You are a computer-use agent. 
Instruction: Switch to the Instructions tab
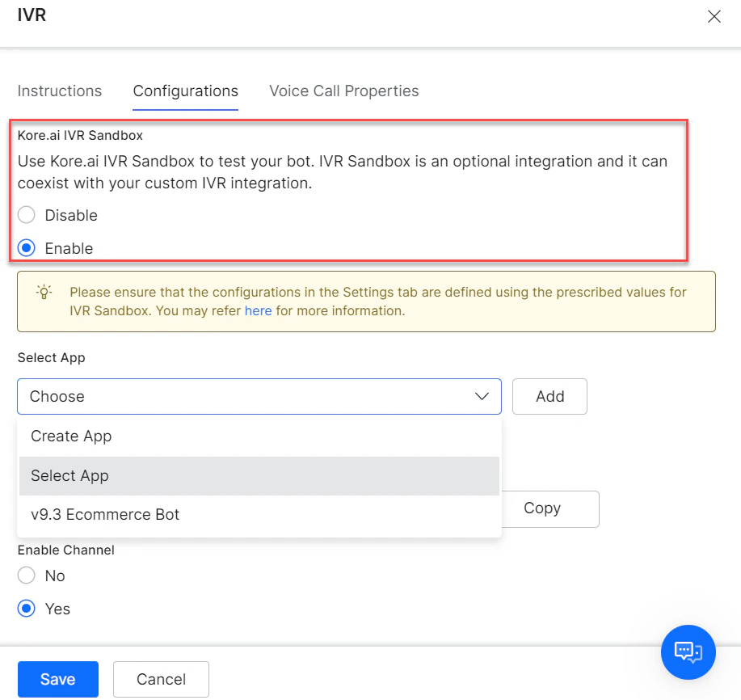(x=60, y=91)
